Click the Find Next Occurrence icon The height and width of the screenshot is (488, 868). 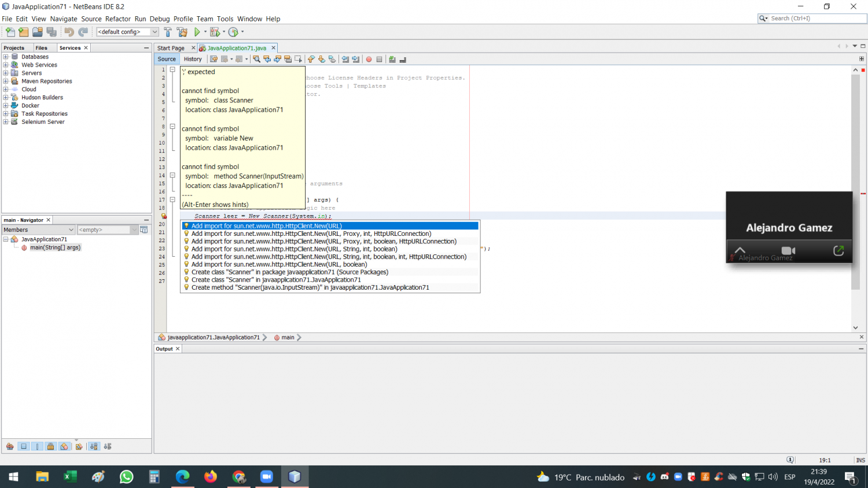coord(277,59)
